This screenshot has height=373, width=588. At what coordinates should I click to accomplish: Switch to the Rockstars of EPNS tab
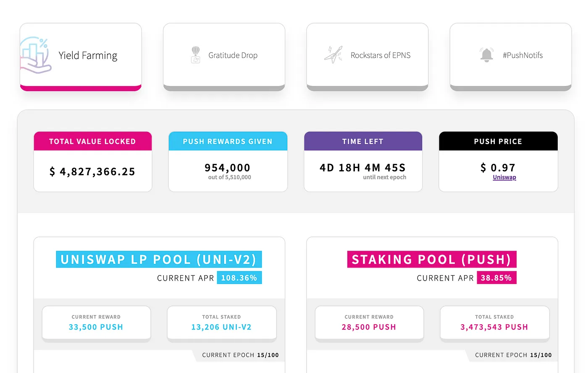367,55
